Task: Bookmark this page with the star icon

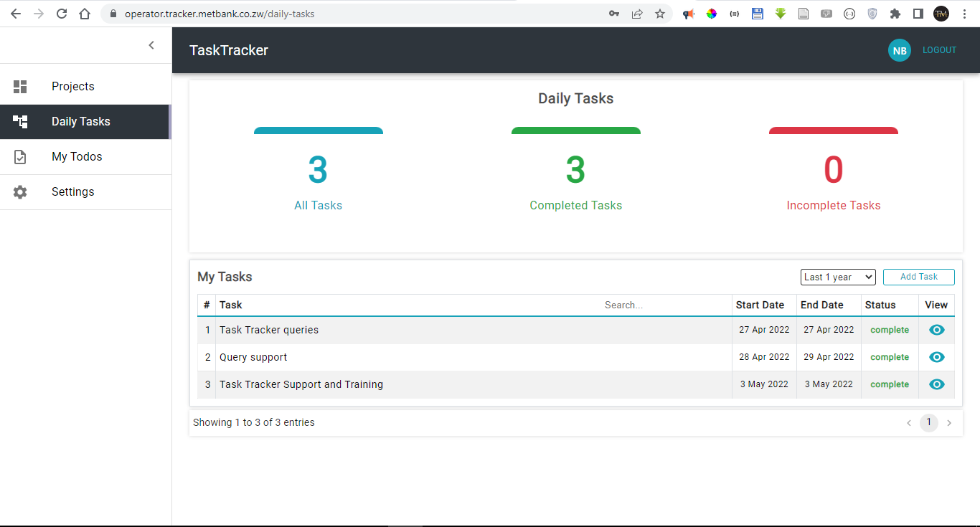Action: (x=660, y=14)
